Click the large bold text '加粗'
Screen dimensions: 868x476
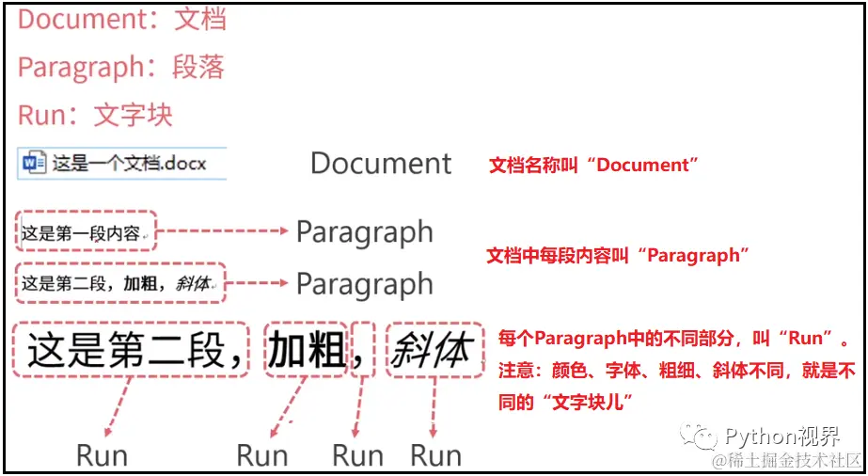click(x=307, y=350)
